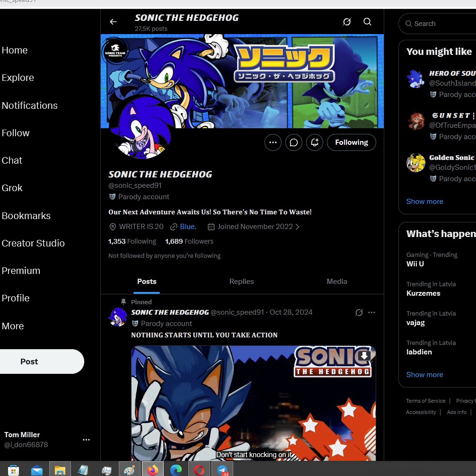Open pinned post three-dot menu
This screenshot has height=476, width=476.
click(371, 312)
